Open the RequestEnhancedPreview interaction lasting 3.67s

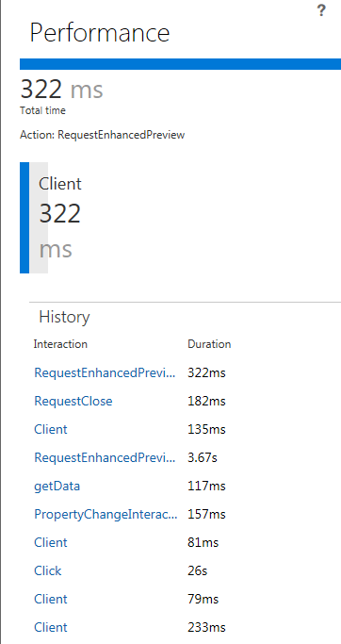[x=105, y=457]
